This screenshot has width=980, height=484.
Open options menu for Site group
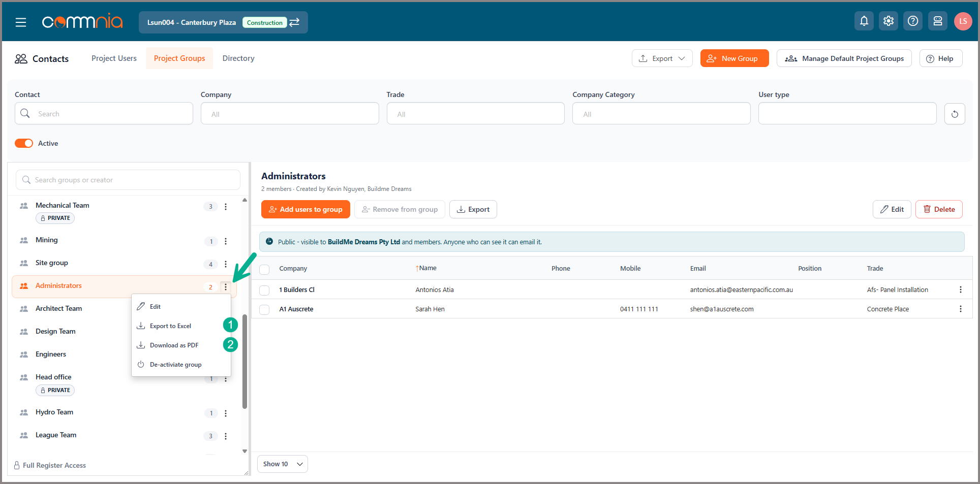pos(226,264)
